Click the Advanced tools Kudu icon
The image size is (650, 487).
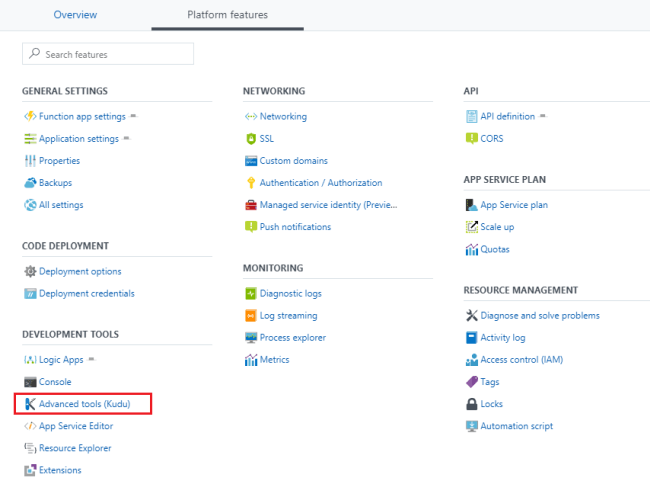[30, 404]
